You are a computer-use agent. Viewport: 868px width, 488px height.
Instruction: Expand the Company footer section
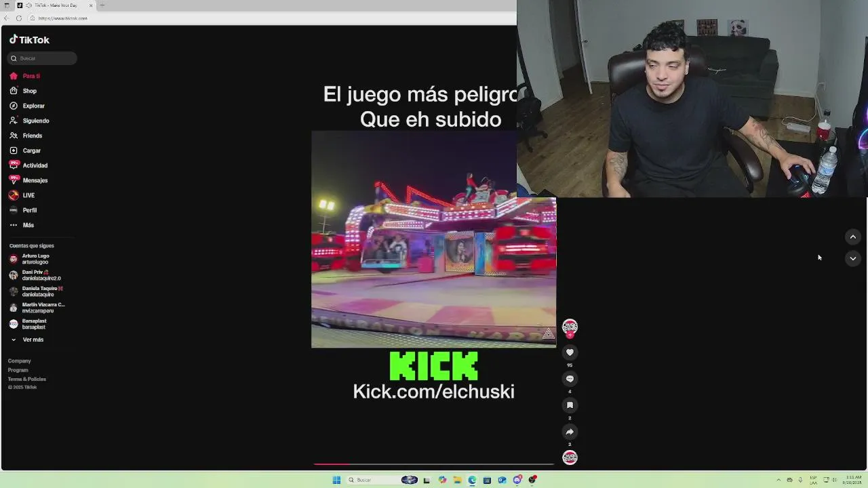tap(20, 361)
